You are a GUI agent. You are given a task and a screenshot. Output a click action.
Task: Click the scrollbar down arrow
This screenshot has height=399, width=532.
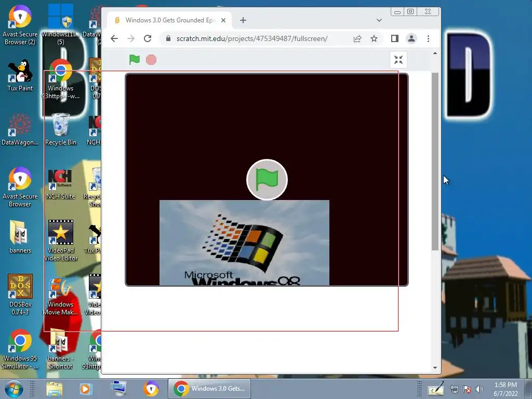pos(435,368)
